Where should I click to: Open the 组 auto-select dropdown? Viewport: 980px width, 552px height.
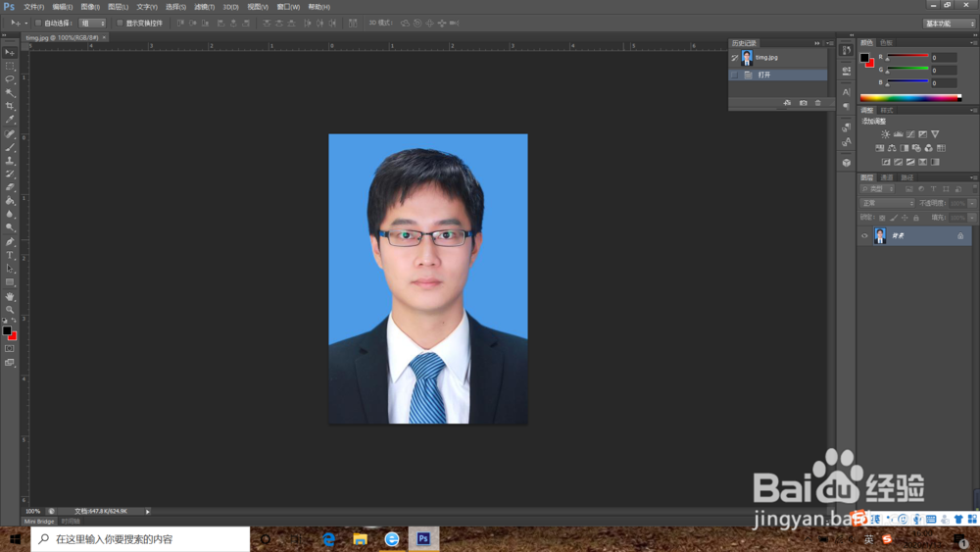[92, 23]
